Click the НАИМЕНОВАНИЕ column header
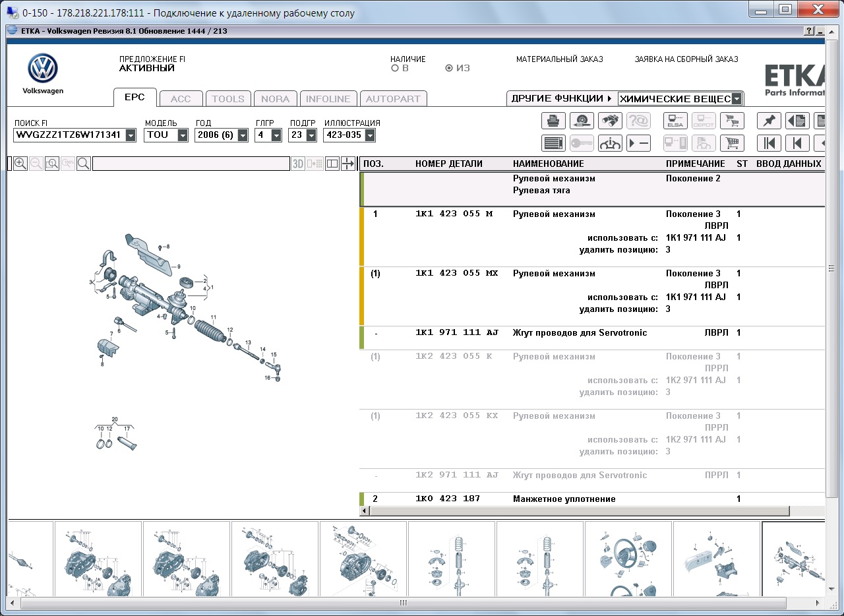This screenshot has height=616, width=844. 549,164
